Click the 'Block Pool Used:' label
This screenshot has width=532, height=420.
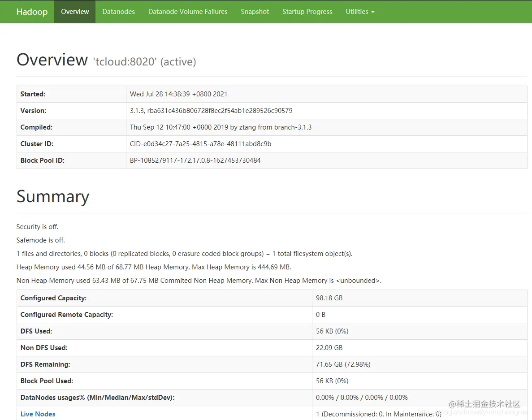pos(47,381)
